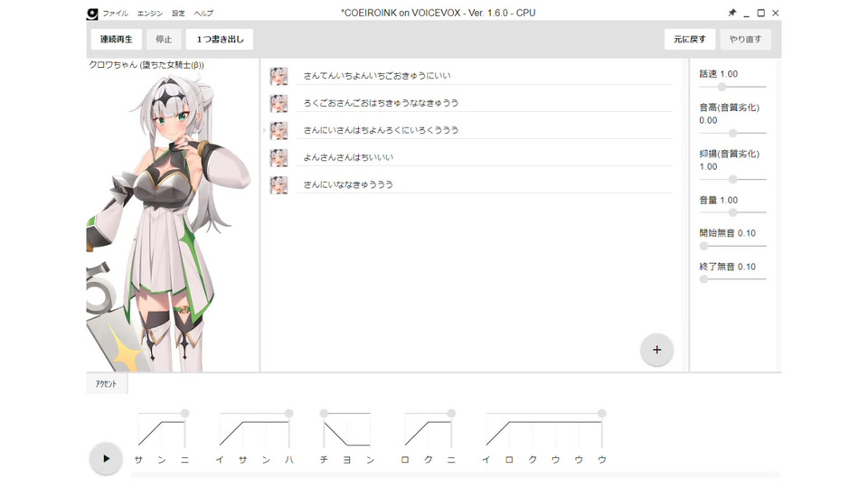
Task: Click character icon beside さんにいななきゅうううう
Action: click(279, 184)
